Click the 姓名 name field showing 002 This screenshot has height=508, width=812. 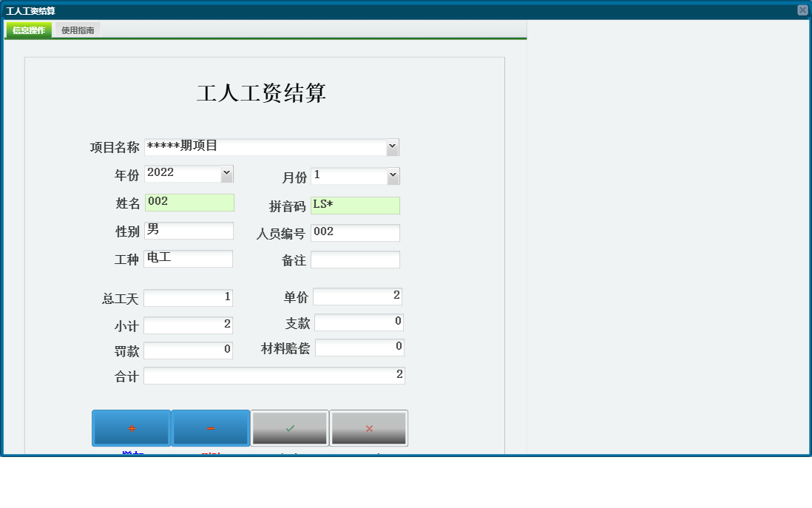point(190,203)
